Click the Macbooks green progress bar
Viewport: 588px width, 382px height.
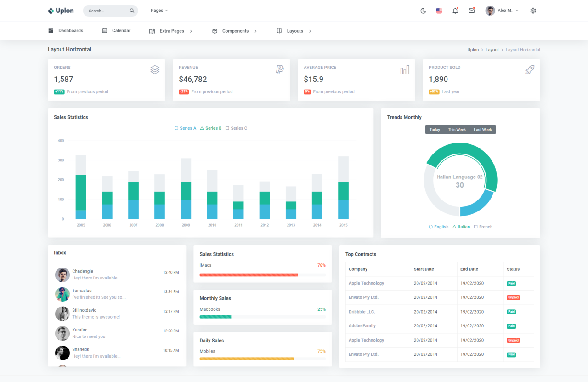tap(215, 317)
